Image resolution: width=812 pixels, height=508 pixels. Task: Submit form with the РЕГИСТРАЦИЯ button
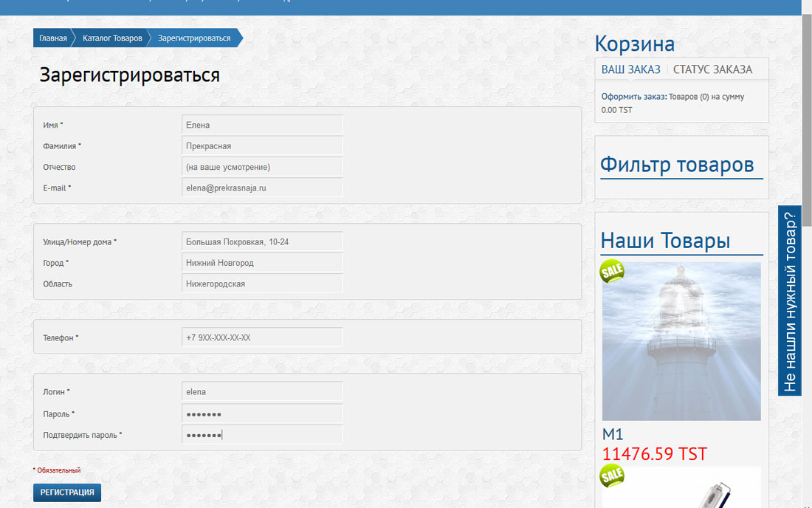(67, 492)
